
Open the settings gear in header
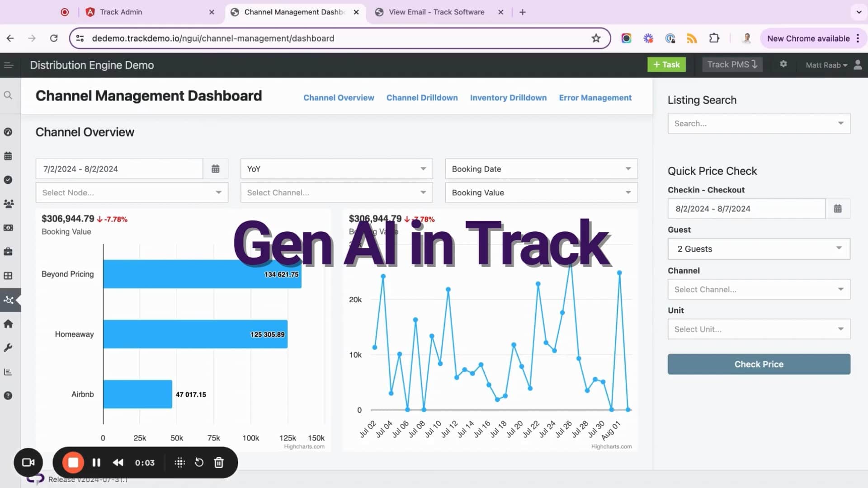pos(783,64)
